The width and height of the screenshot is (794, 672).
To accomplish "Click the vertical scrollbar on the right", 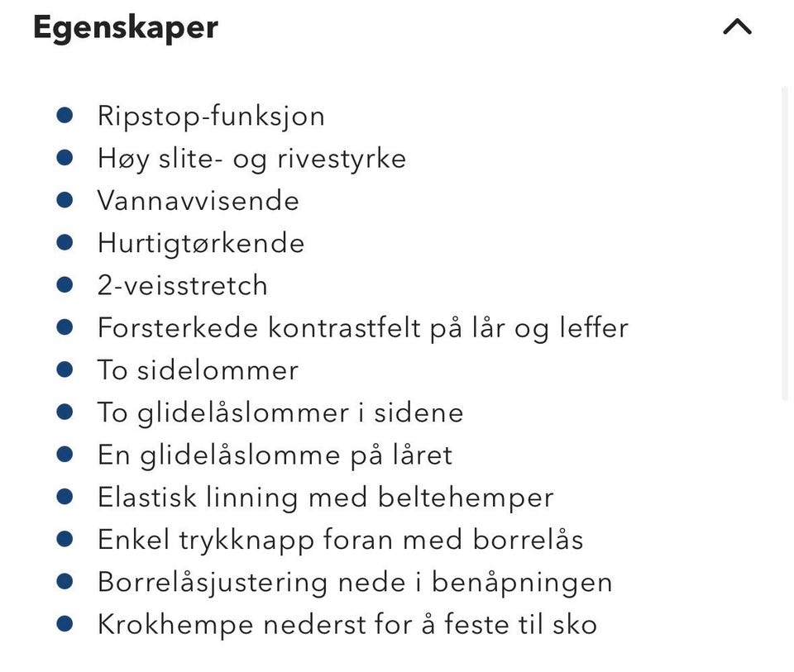I will 784,244.
